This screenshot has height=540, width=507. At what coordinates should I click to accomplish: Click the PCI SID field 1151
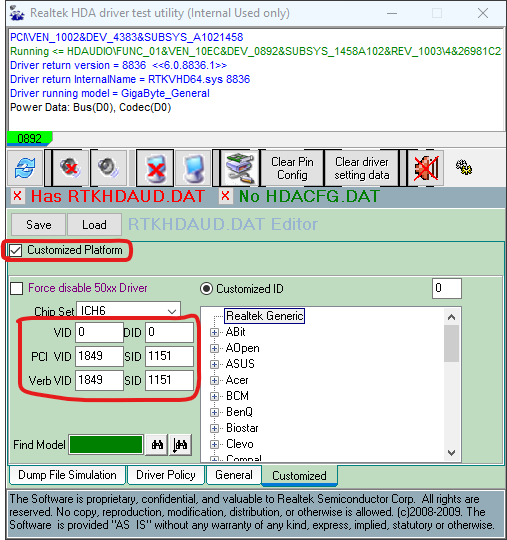169,356
